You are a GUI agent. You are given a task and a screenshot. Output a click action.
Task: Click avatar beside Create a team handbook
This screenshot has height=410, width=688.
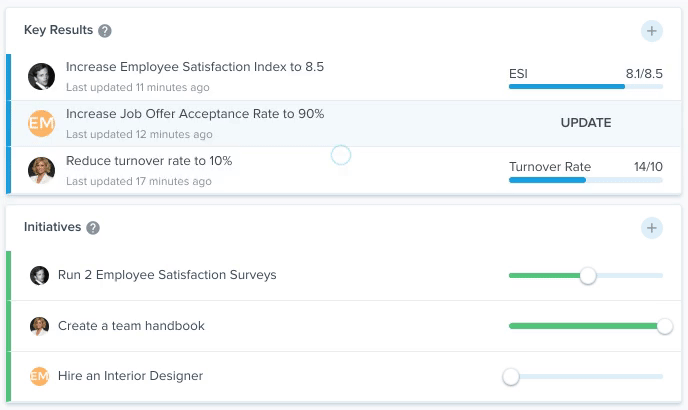point(39,326)
